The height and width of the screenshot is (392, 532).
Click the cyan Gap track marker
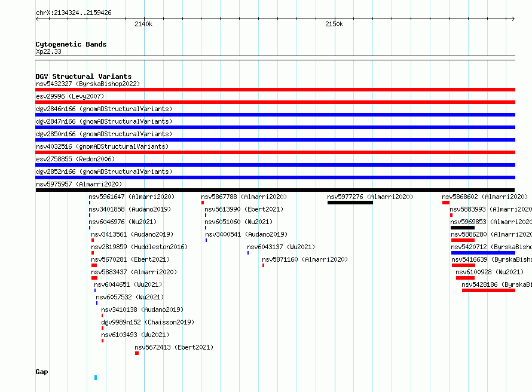coord(96,378)
